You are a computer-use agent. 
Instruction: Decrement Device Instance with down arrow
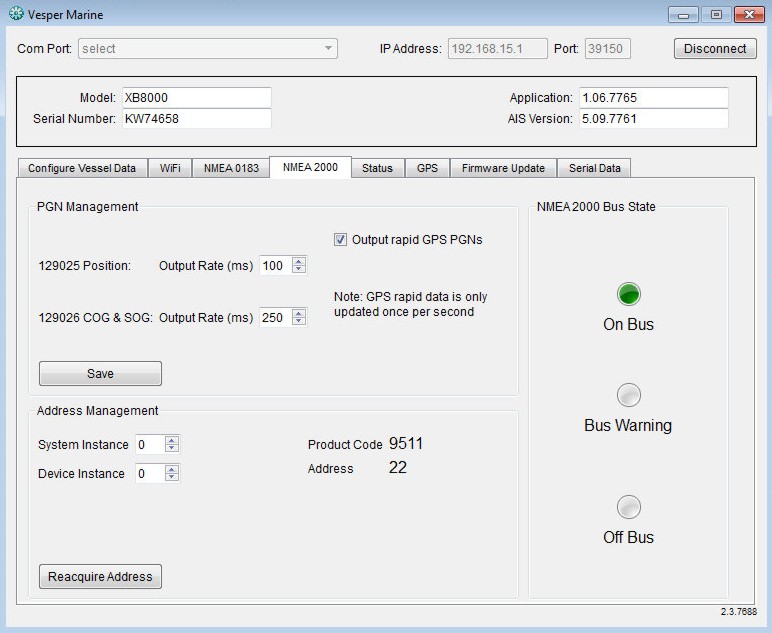(172, 477)
